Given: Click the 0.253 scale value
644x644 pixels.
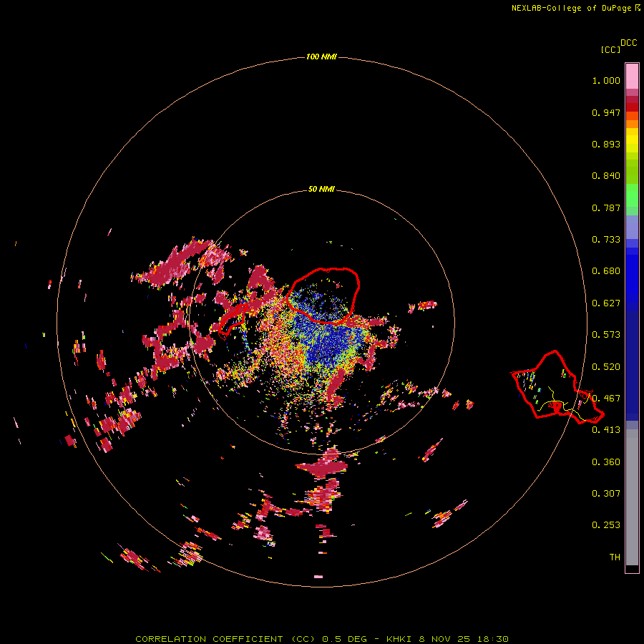Looking at the screenshot, I should (606, 525).
